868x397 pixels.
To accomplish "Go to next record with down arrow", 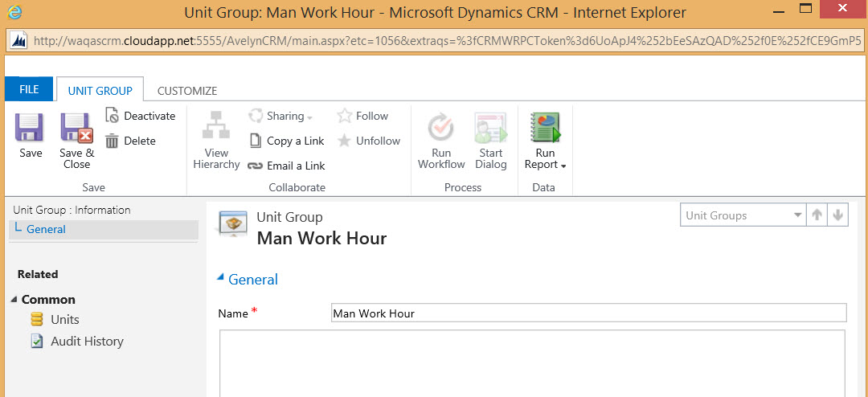I will click(837, 215).
